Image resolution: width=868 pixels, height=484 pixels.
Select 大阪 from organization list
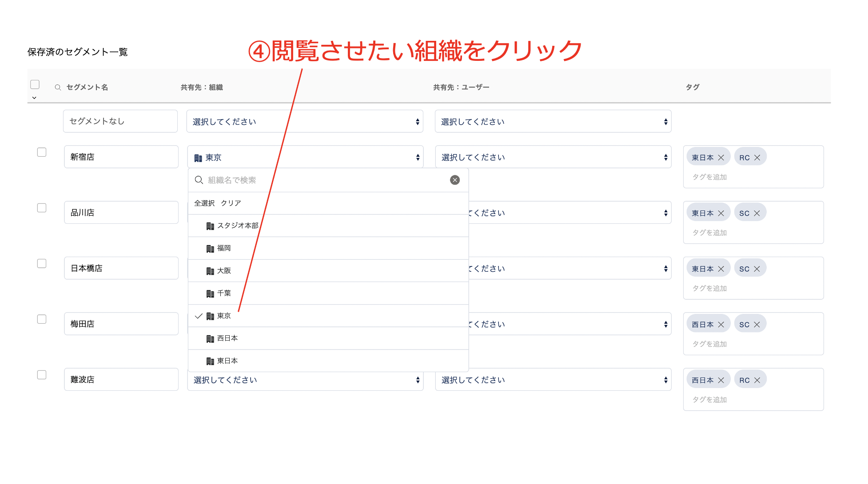pos(328,271)
